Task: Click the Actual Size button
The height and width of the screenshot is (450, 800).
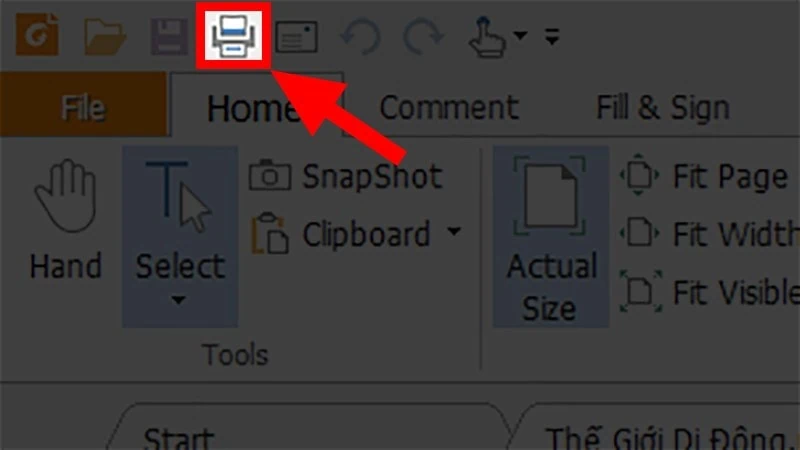Action: (551, 237)
